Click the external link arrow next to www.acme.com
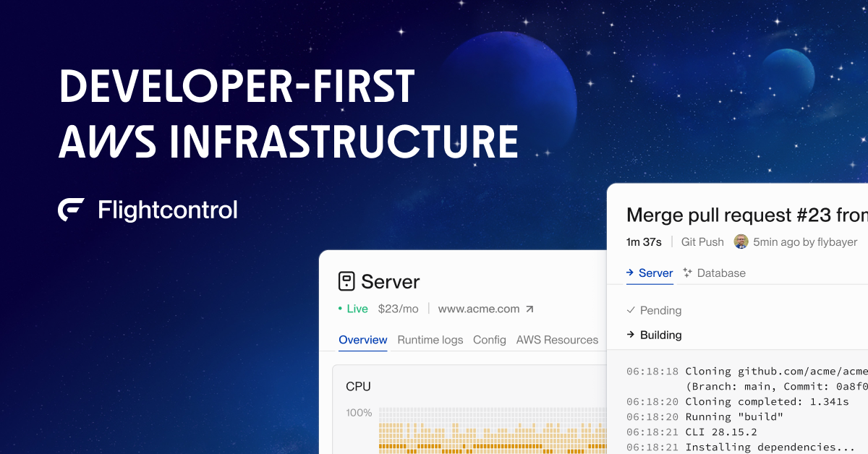 (x=529, y=309)
